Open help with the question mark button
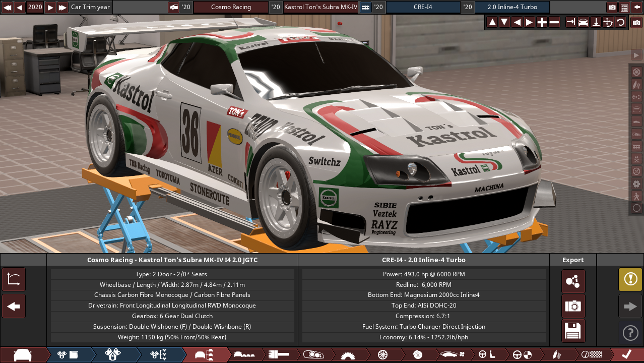 click(630, 333)
